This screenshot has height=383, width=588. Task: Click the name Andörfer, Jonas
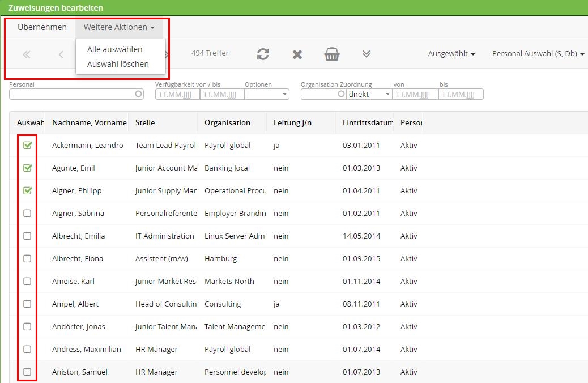[x=78, y=326]
